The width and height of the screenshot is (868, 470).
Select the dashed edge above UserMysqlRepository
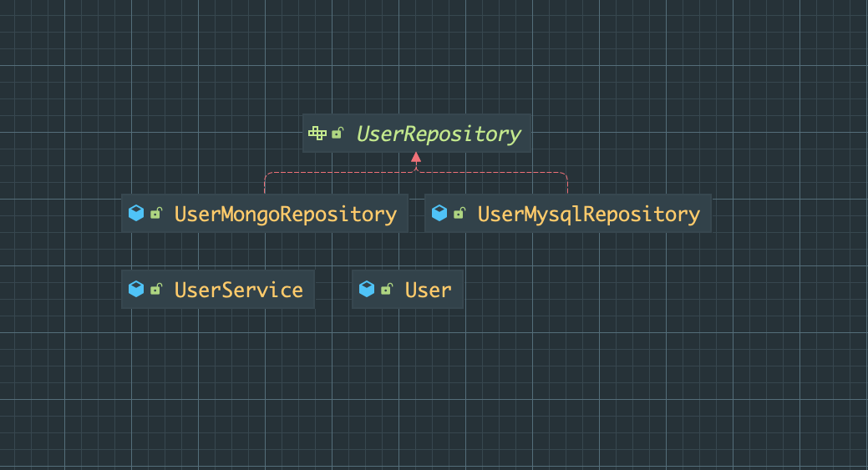(x=501, y=173)
